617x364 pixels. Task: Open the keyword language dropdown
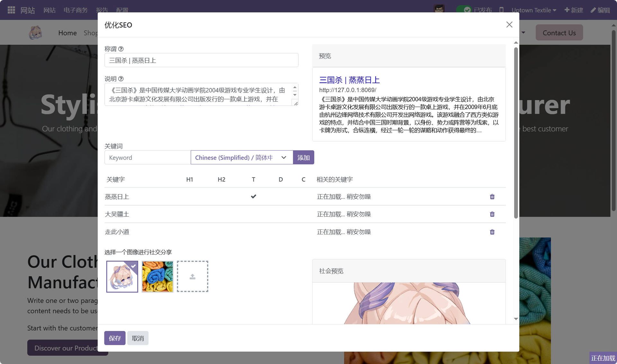coord(242,158)
